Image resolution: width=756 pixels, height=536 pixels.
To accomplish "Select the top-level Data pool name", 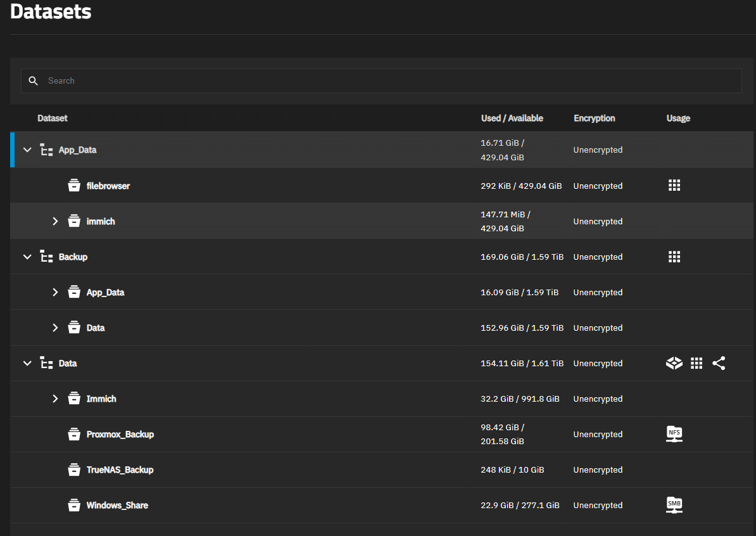I will [x=68, y=363].
